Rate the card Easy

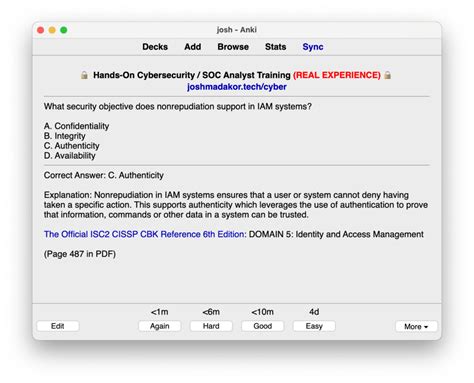(314, 326)
